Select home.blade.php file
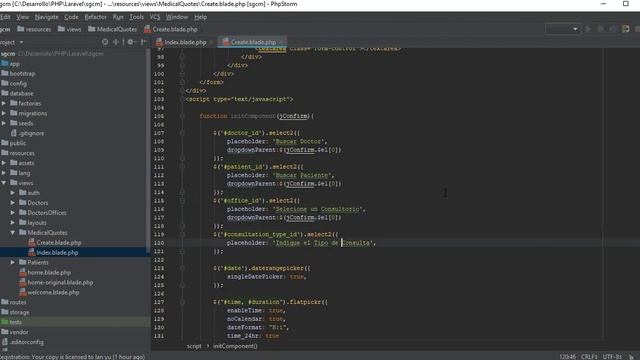The height and width of the screenshot is (360, 640). [45, 273]
